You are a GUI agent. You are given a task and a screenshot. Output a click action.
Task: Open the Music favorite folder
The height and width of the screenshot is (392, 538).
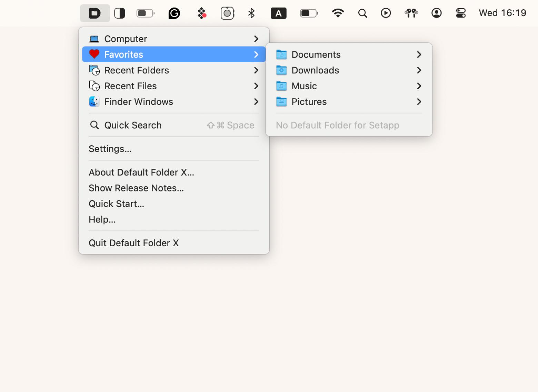[x=349, y=86]
